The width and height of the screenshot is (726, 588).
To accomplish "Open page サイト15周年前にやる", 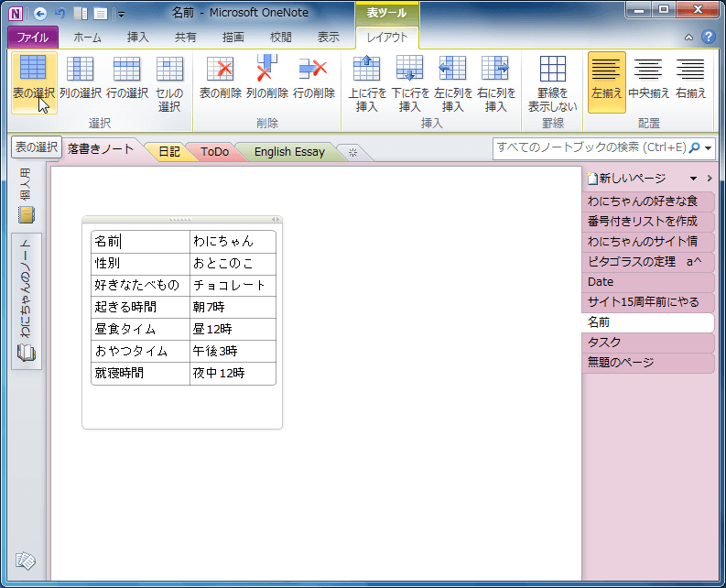I will point(647,302).
